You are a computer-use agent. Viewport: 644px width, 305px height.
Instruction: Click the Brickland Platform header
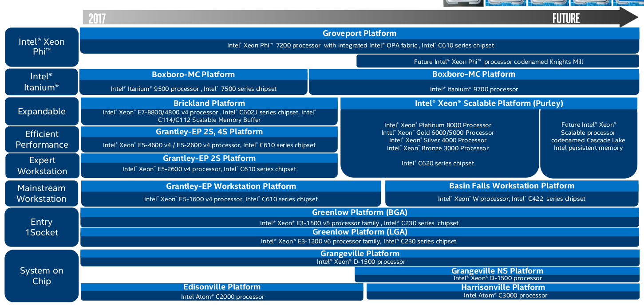pos(209,103)
